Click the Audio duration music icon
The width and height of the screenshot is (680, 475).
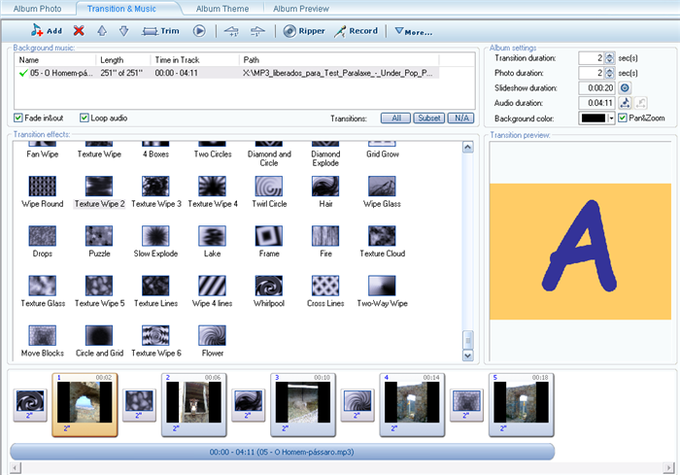click(x=624, y=103)
